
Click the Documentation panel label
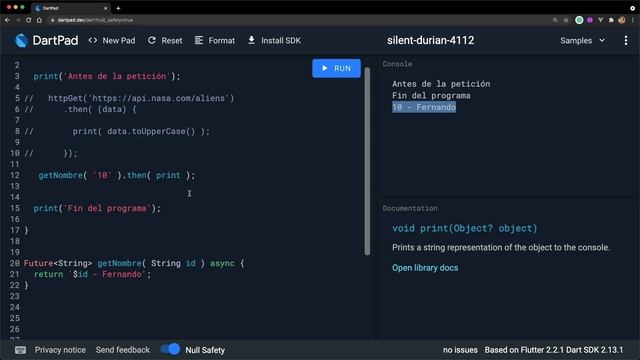click(x=410, y=208)
